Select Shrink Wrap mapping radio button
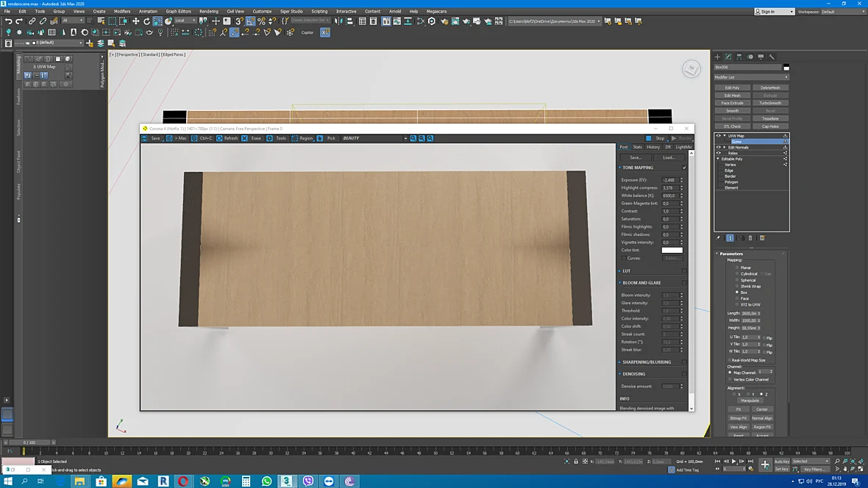Image resolution: width=868 pixels, height=488 pixels. click(737, 286)
